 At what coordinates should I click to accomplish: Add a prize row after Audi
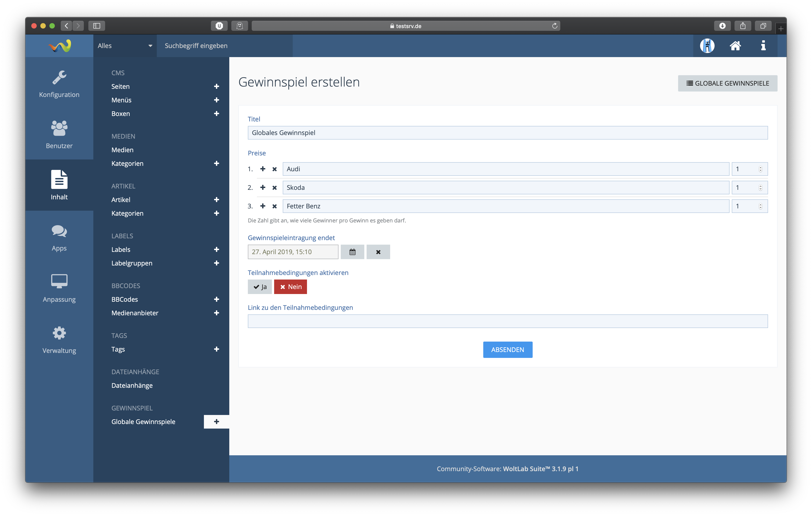click(263, 169)
